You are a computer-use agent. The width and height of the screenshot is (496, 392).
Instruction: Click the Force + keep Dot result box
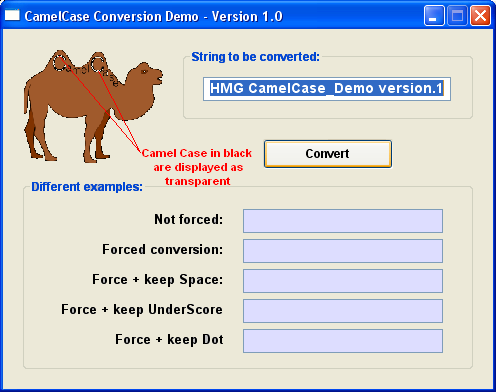[343, 341]
